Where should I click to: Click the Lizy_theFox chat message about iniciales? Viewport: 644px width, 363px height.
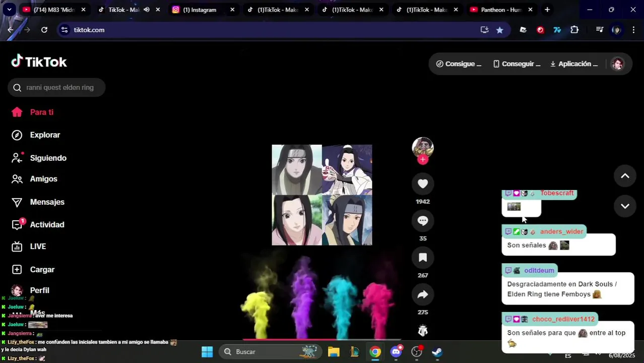click(90, 345)
